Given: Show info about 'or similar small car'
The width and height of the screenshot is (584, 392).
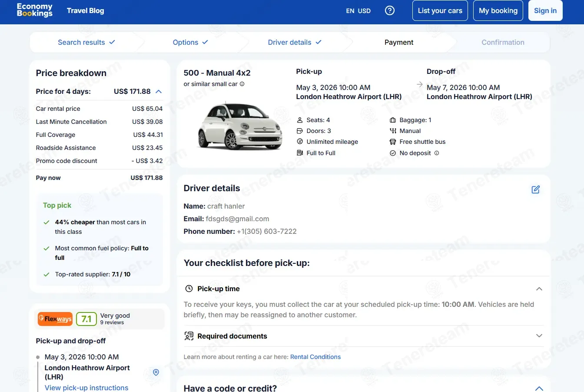Looking at the screenshot, I should 242,84.
